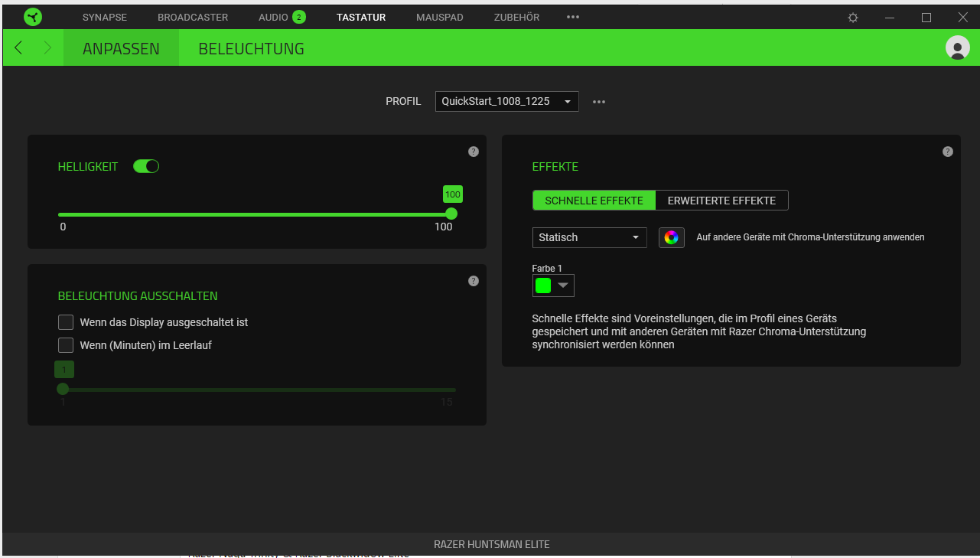
Task: Switch to the Zubehör tab
Action: click(x=516, y=17)
